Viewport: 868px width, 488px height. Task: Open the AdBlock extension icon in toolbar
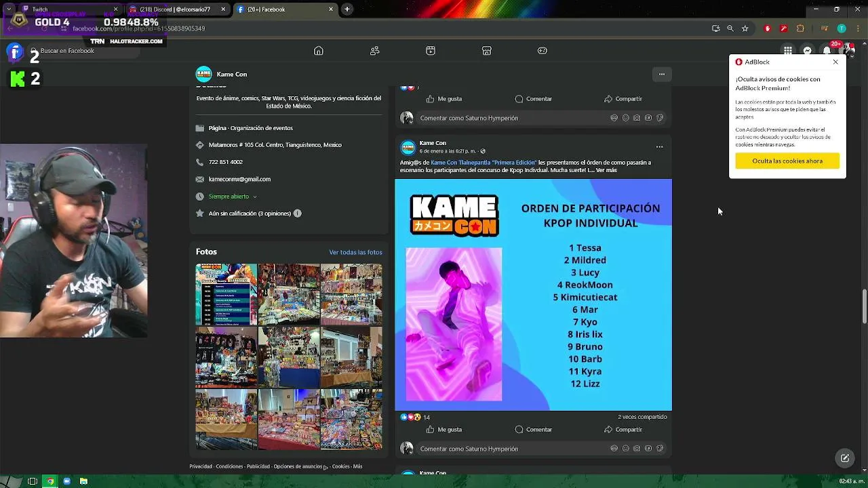point(768,28)
